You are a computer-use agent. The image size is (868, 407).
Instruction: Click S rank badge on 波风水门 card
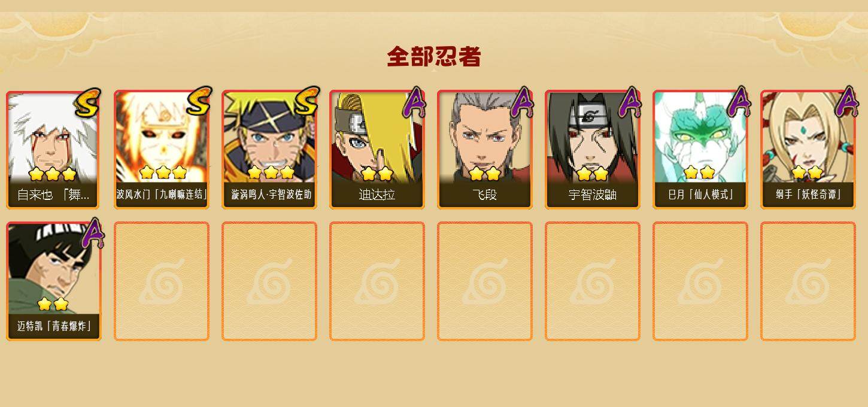click(x=199, y=101)
